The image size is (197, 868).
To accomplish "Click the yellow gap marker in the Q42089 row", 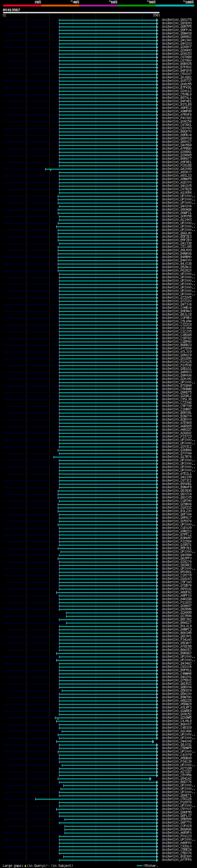I will [x=50, y=170].
